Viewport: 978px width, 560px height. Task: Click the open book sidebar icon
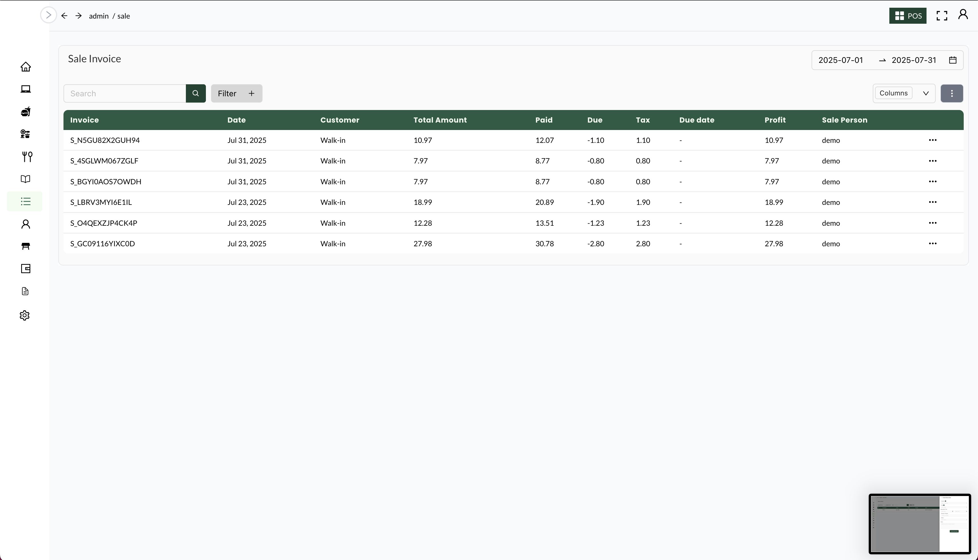pos(25,179)
